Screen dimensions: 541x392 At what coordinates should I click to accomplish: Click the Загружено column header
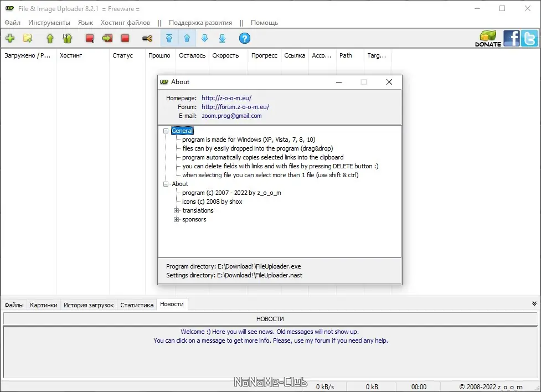29,55
